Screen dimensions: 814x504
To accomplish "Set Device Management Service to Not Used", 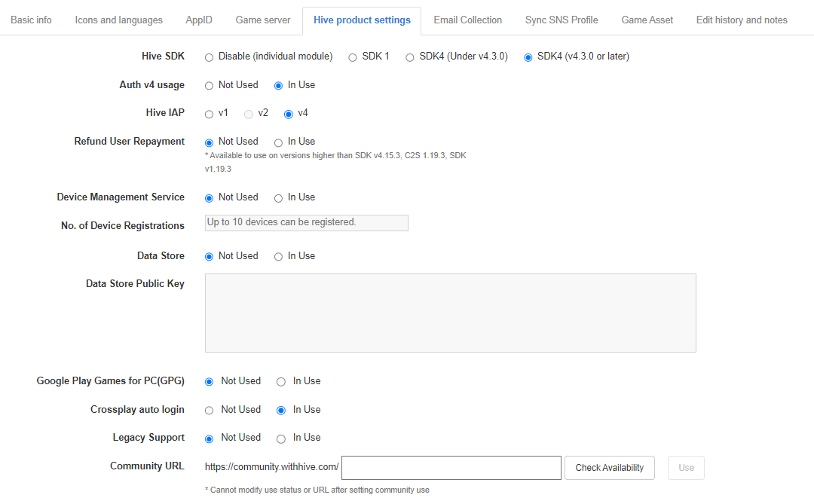I will click(x=210, y=198).
